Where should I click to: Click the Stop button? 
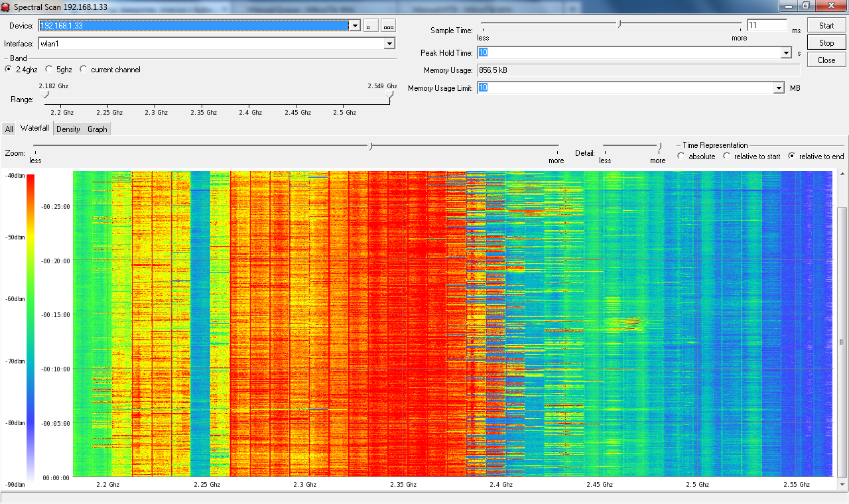[x=826, y=43]
